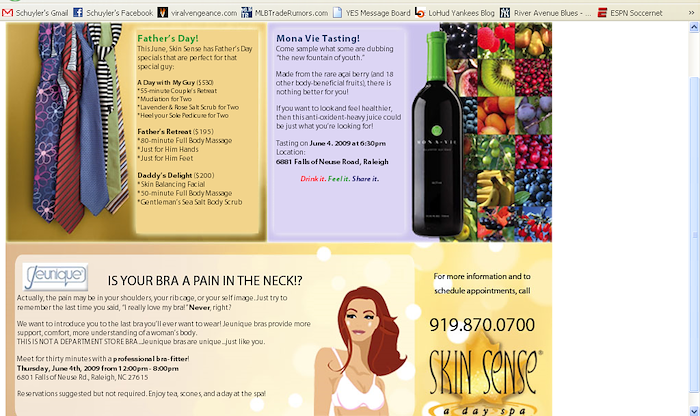Click the LoHud Yankees Blog favicon
The width and height of the screenshot is (700, 416).
(x=419, y=12)
